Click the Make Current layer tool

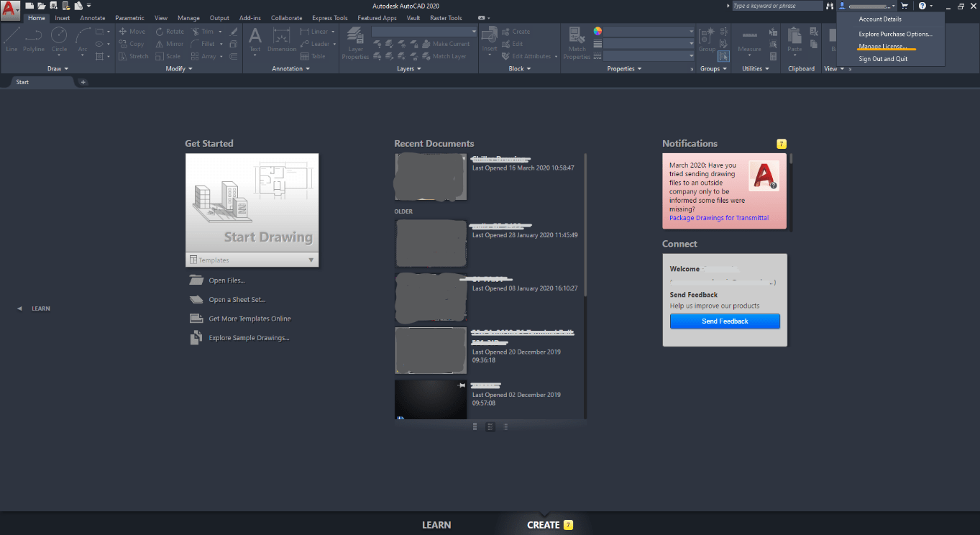(x=446, y=44)
